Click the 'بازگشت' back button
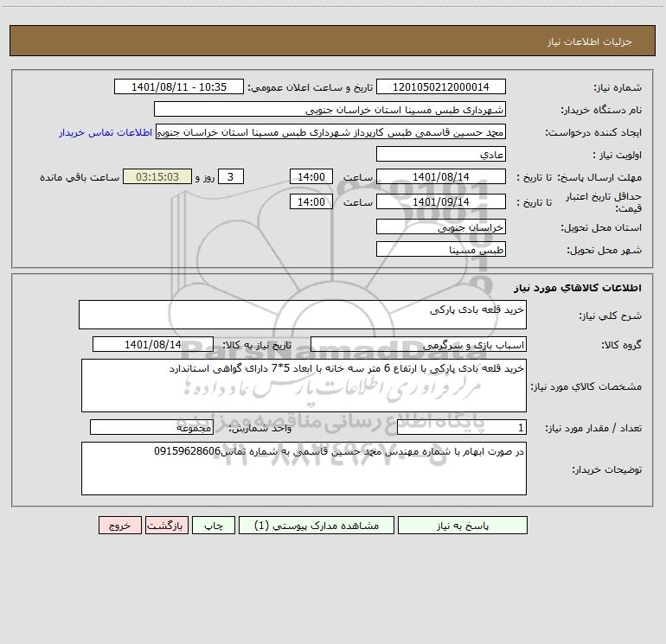Image resolution: width=666 pixels, height=644 pixels. 166,525
